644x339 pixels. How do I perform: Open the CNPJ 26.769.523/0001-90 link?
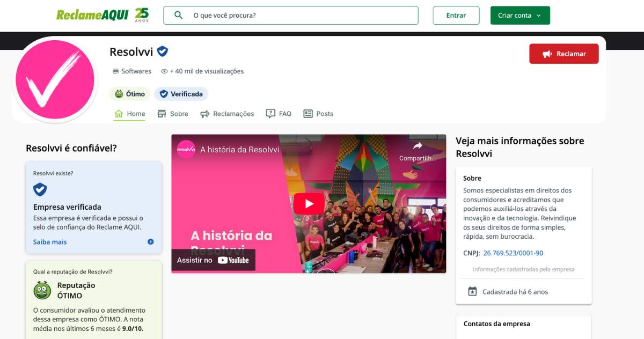pos(513,253)
